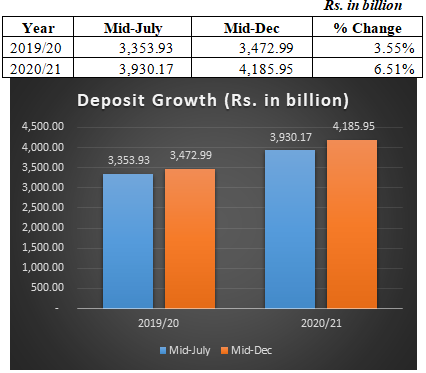Screen dimensions: 426x373
Task: Select the 3.55% table cell
Action: click(368, 47)
